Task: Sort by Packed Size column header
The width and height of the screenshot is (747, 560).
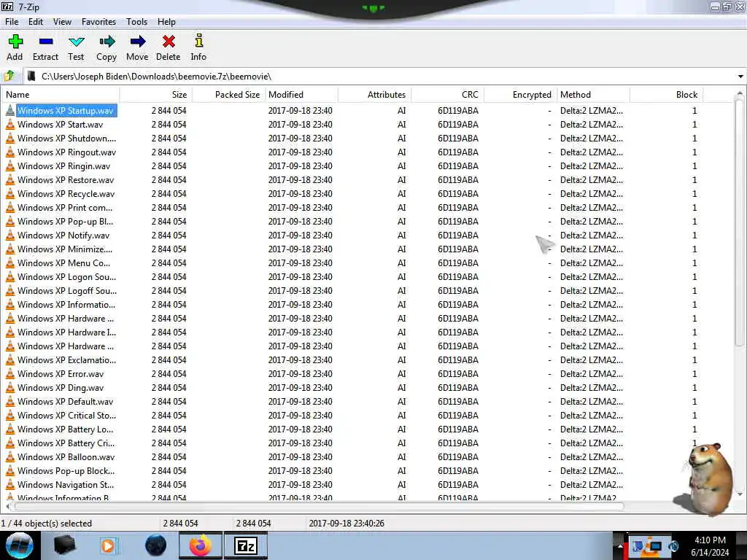Action: pos(228,95)
